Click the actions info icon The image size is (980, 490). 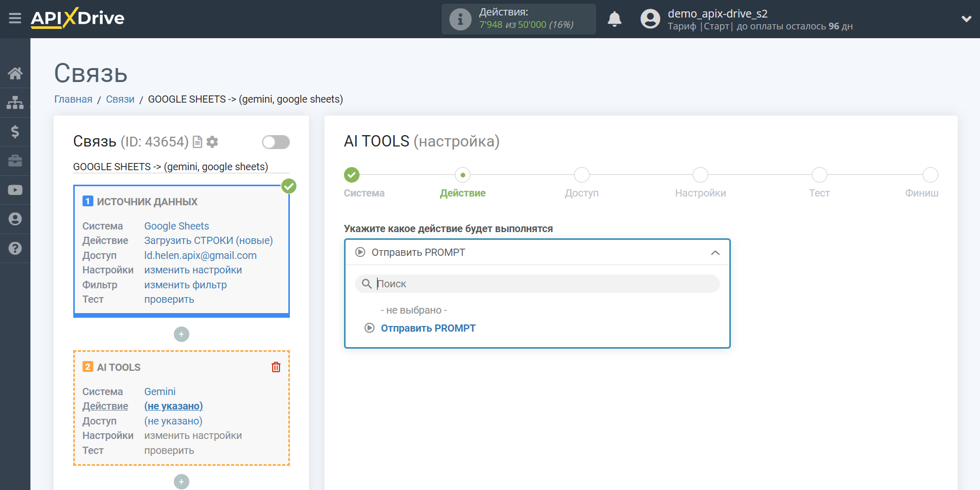460,20
